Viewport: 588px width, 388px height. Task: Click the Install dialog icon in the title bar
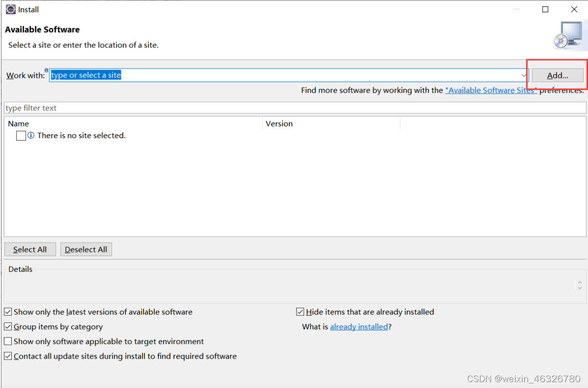tap(10, 9)
